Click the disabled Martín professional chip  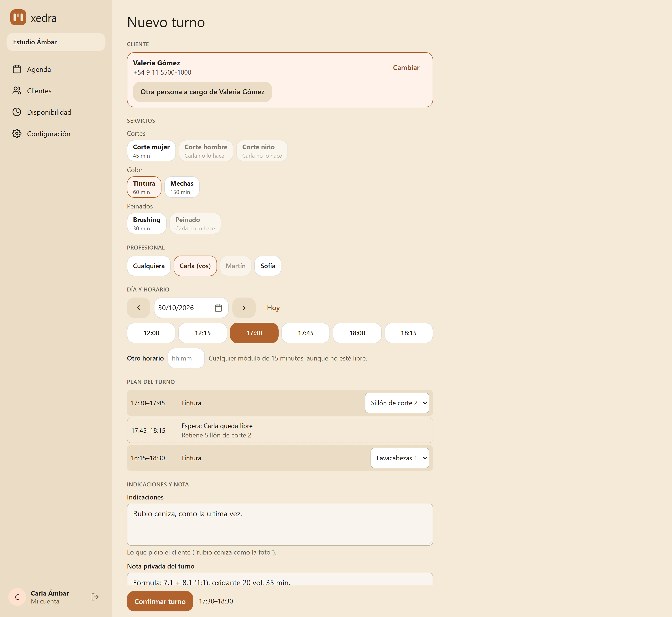pos(236,266)
